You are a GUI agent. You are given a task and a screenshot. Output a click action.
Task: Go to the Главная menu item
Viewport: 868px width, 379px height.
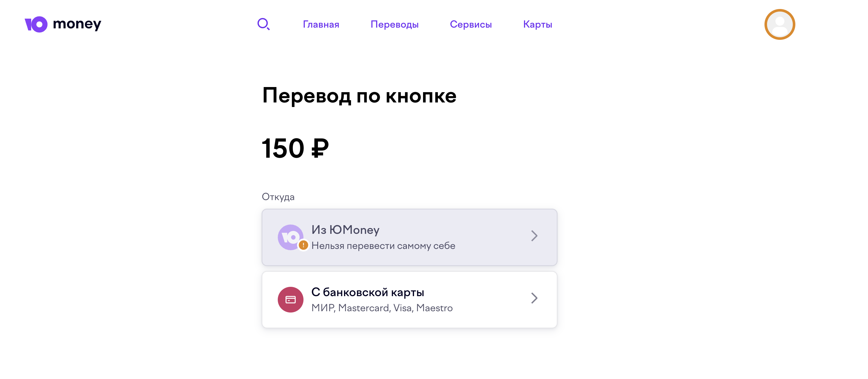(x=321, y=24)
